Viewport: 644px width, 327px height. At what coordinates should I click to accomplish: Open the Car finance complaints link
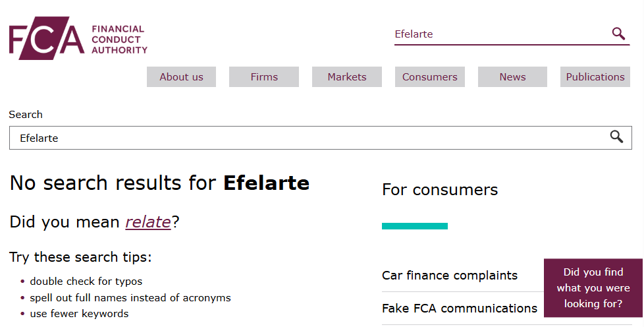click(x=450, y=275)
